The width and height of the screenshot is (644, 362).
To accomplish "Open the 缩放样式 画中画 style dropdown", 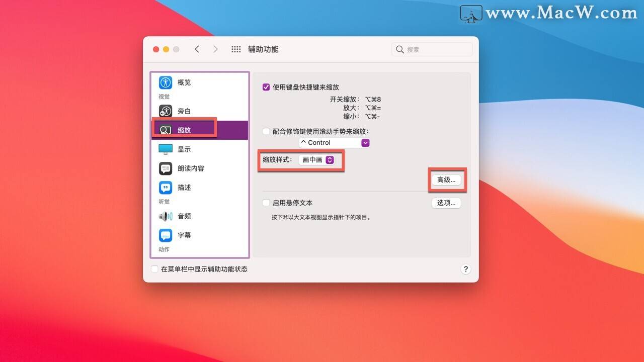I will coord(317,159).
